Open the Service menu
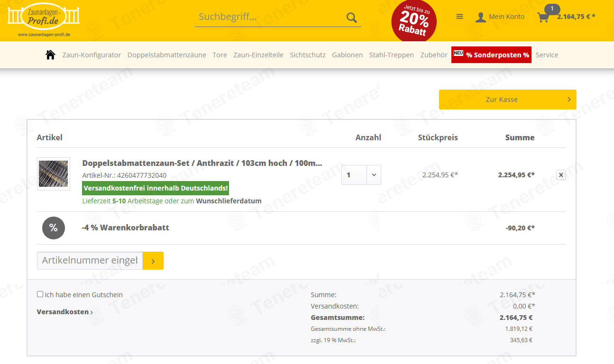This screenshot has height=364, width=614. (547, 55)
